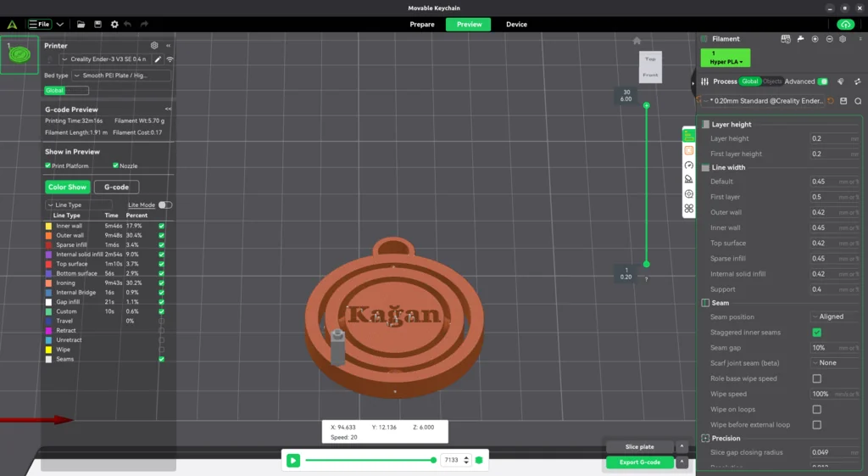Toggle the Lite Mode switch

point(165,204)
